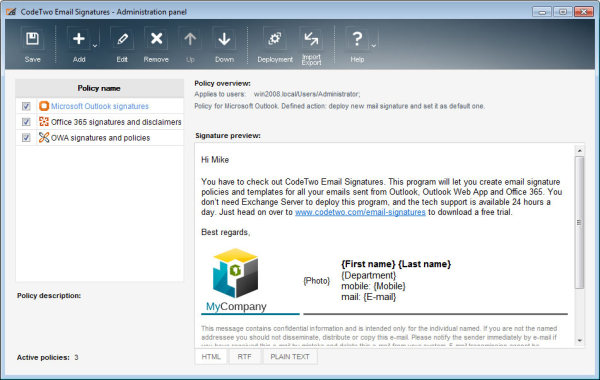The image size is (600, 380).
Task: Expand the Add button dropdown arrow
Action: pos(95,46)
